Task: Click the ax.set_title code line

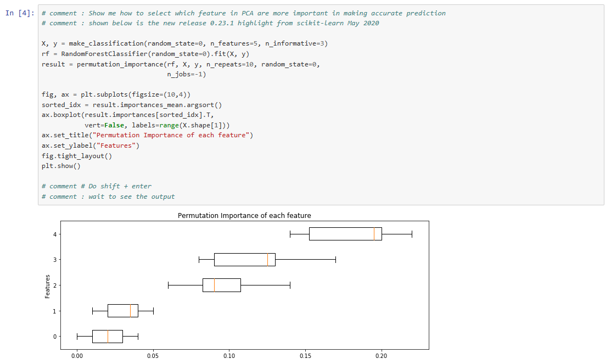Action: coord(147,135)
